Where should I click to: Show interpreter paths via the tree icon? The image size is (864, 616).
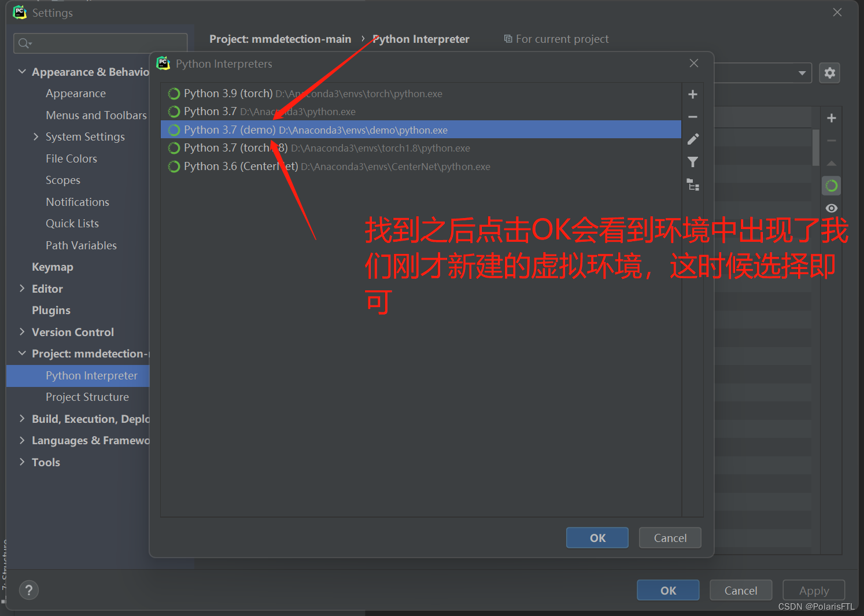[692, 185]
